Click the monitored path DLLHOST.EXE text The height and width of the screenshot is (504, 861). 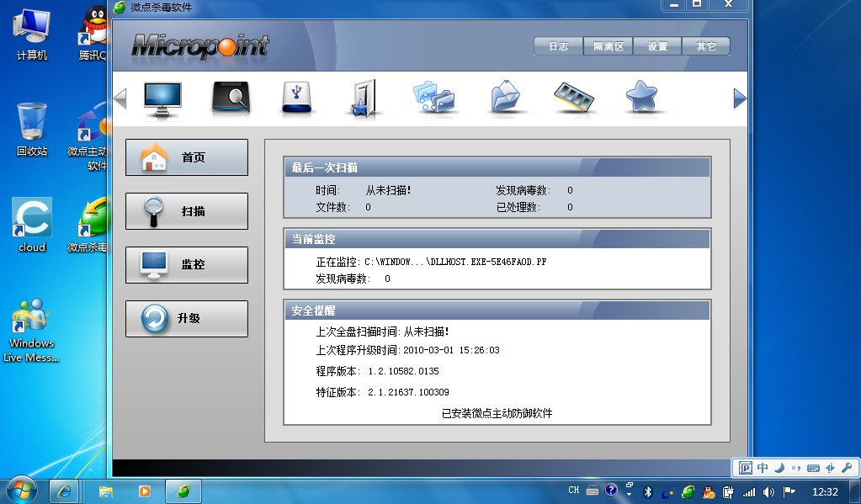(455, 262)
